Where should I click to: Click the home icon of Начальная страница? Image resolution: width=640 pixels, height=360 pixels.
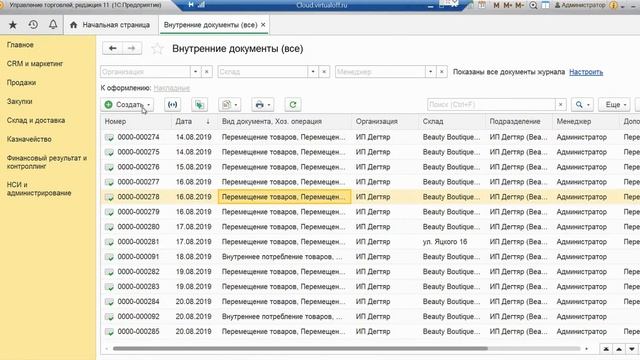pos(73,25)
